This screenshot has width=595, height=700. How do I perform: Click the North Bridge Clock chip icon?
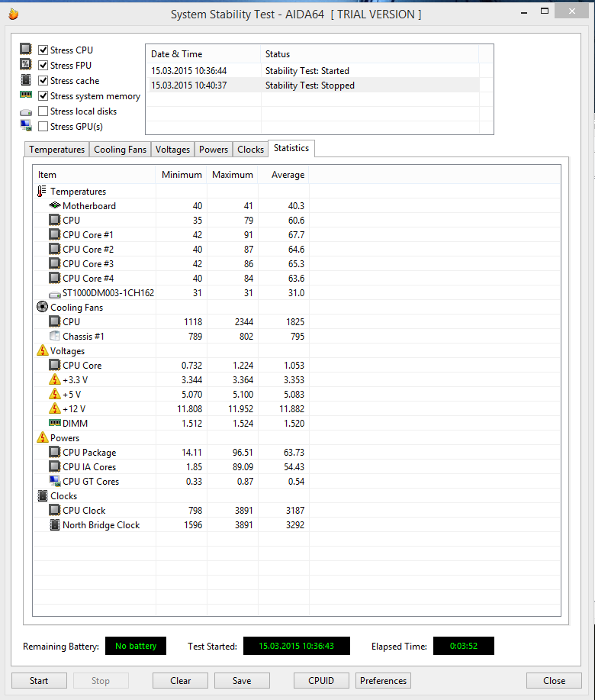coord(54,524)
